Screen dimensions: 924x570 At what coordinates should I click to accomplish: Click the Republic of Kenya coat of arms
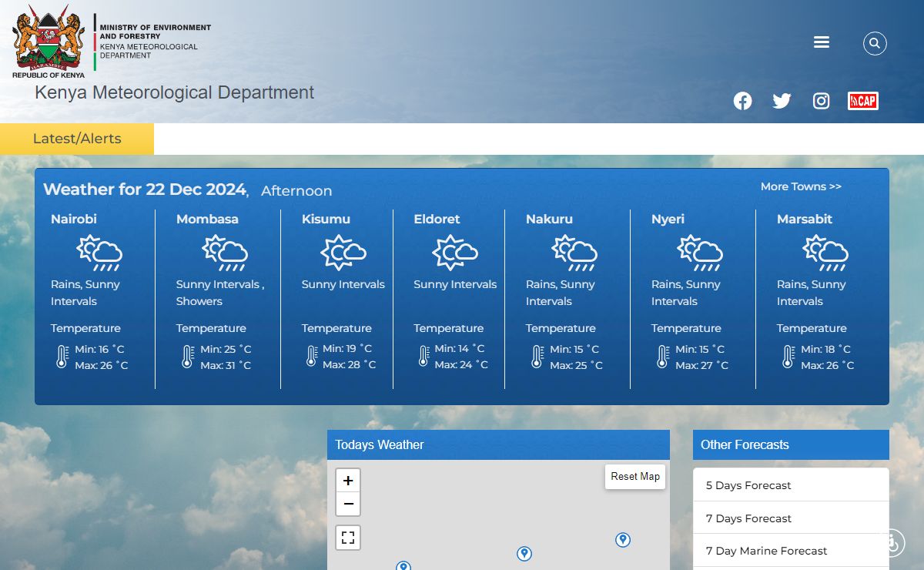coord(48,37)
